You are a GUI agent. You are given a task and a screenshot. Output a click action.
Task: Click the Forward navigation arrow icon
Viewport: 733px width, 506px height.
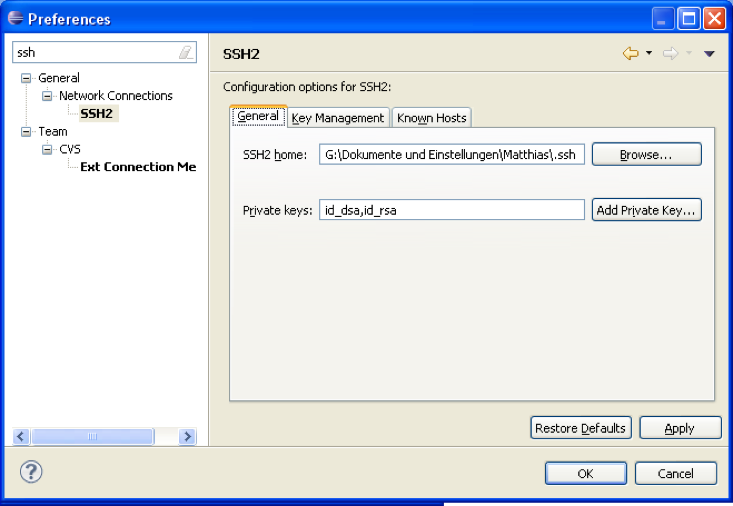pos(670,54)
